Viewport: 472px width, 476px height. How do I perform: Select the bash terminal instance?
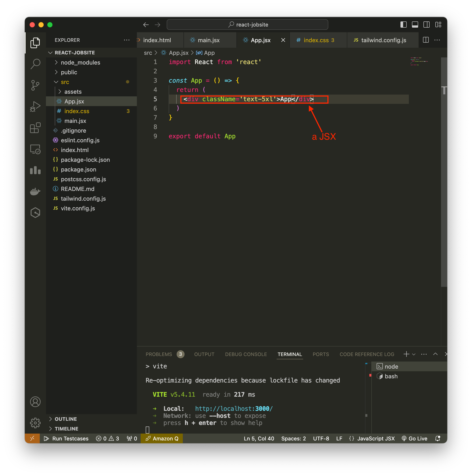410,376
